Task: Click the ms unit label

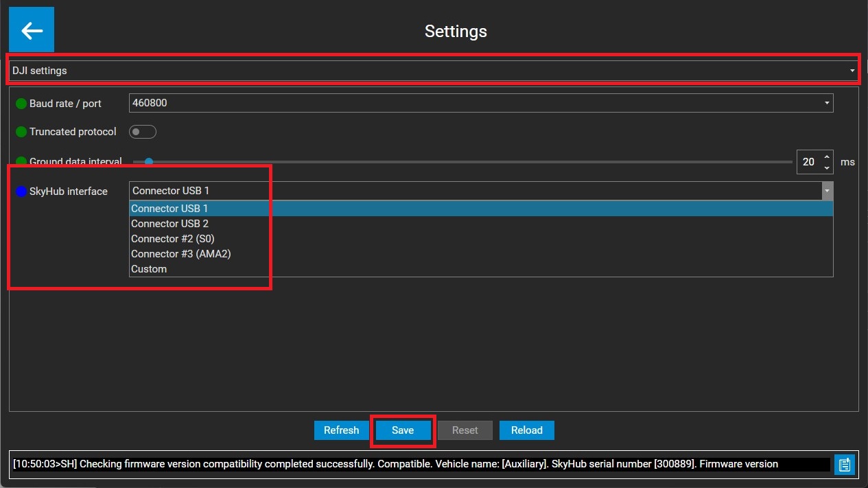Action: tap(847, 162)
